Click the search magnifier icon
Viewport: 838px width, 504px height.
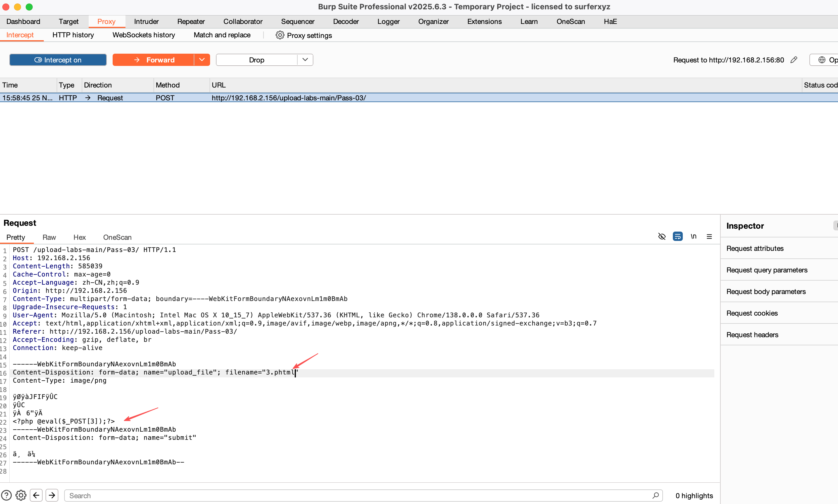click(x=655, y=495)
